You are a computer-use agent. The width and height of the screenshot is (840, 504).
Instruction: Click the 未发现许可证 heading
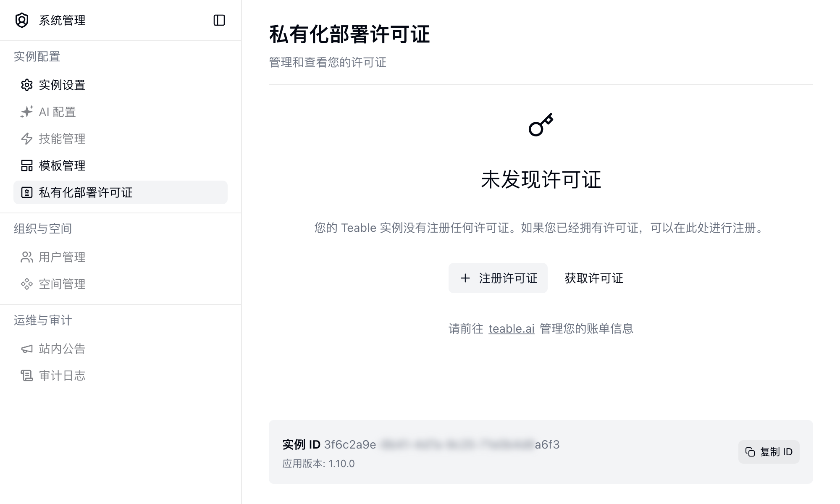541,180
